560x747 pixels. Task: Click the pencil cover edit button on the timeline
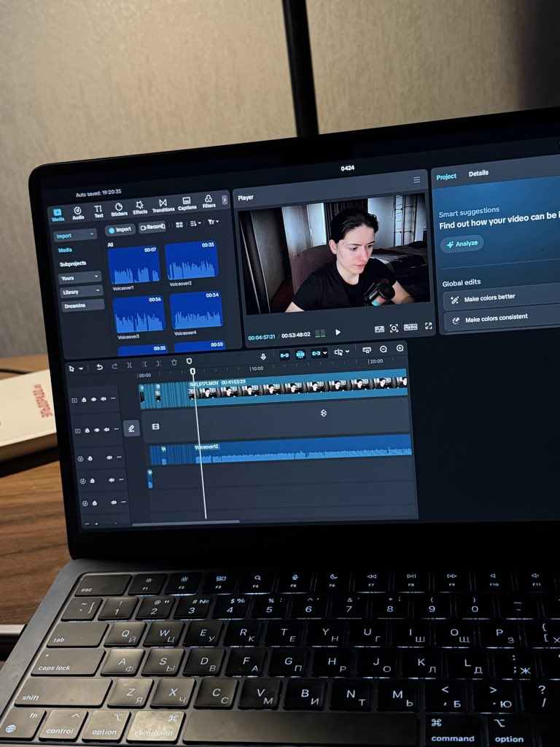131,427
